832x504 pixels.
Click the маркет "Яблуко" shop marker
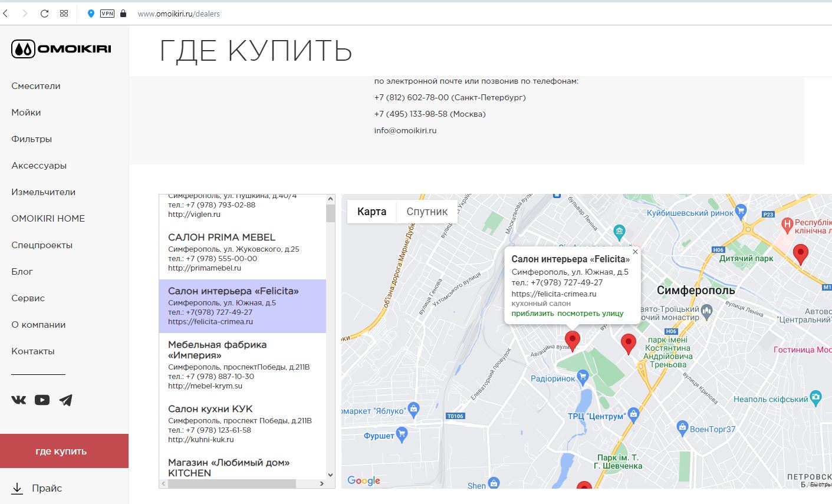413,409
